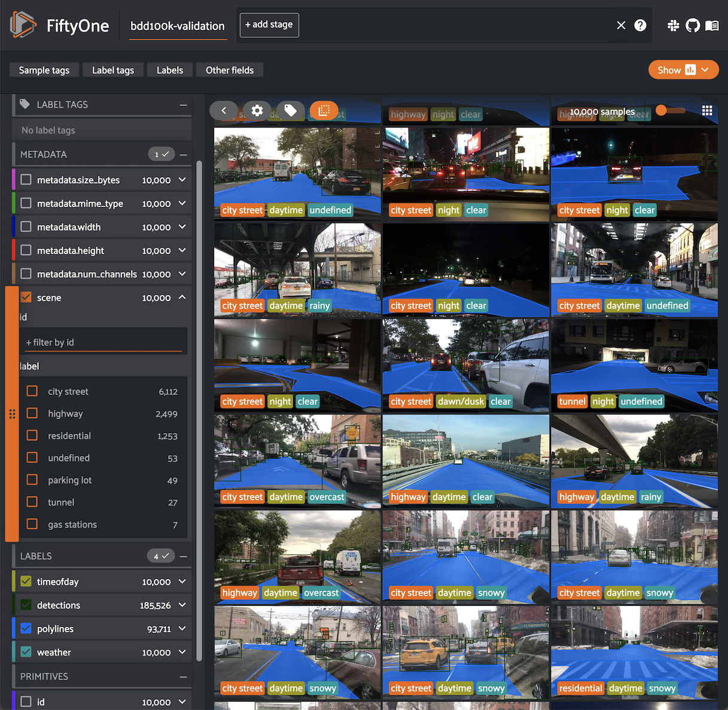Open the Slack community icon
The height and width of the screenshot is (710, 728).
(x=673, y=26)
